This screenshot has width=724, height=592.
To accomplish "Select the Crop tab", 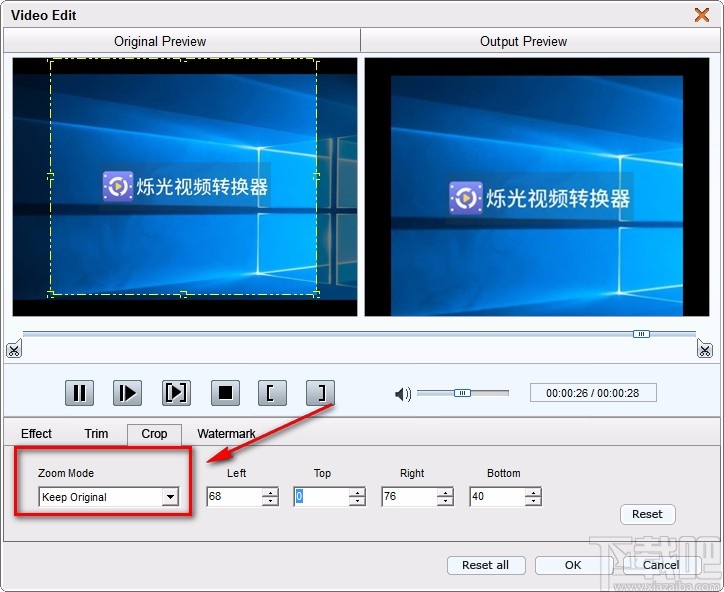I will (x=154, y=434).
